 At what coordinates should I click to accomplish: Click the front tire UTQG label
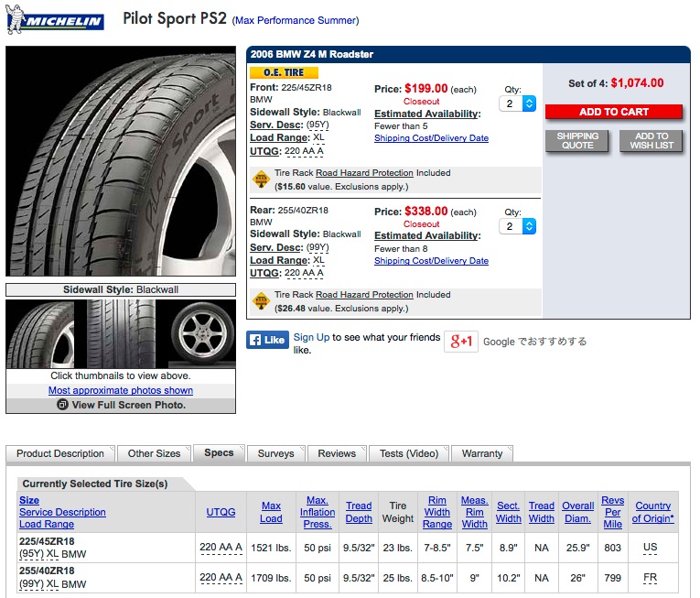[x=265, y=151]
